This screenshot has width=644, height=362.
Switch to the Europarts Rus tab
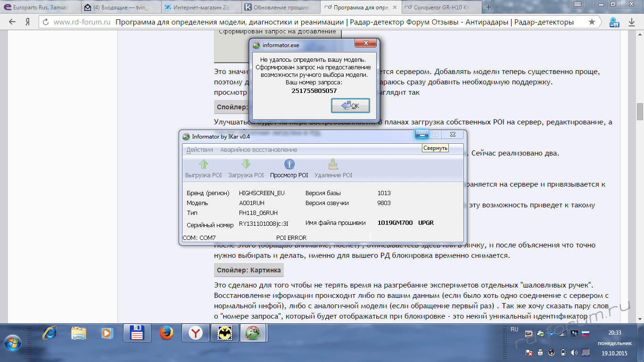click(x=39, y=7)
